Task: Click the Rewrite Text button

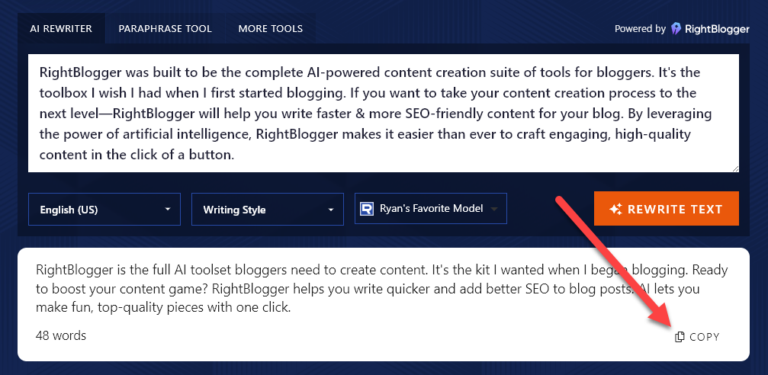Action: [666, 209]
